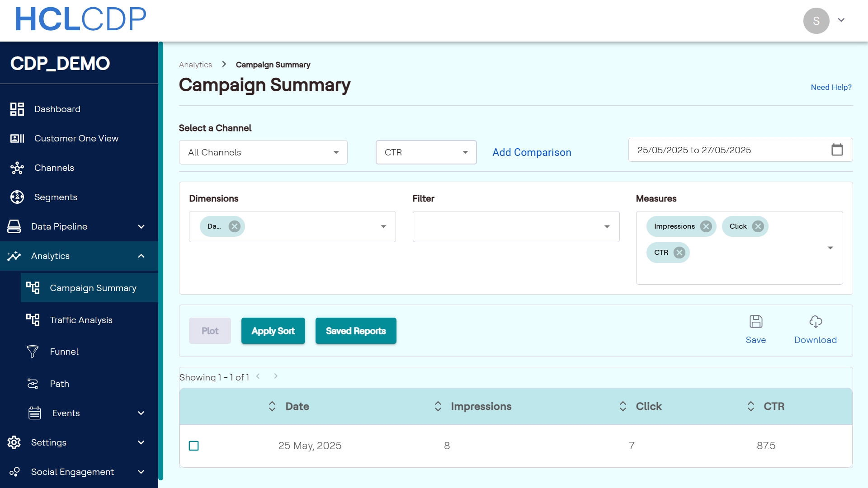Go to next results page arrow
The image size is (868, 488).
click(276, 376)
